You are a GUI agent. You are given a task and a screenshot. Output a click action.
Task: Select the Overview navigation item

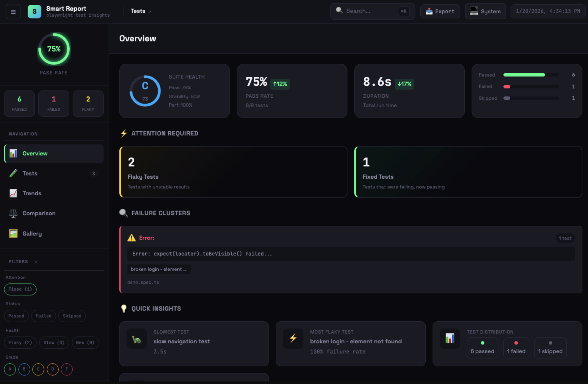click(35, 154)
